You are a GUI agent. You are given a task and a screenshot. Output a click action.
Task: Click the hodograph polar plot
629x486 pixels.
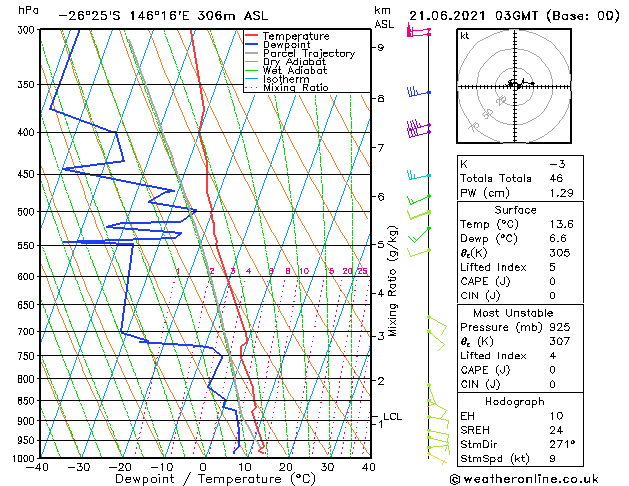click(514, 86)
